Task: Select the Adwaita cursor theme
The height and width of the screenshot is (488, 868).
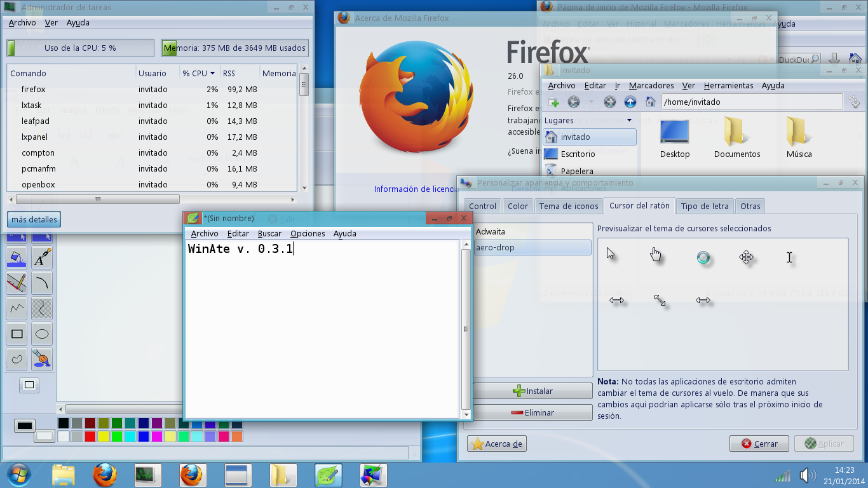Action: click(532, 232)
